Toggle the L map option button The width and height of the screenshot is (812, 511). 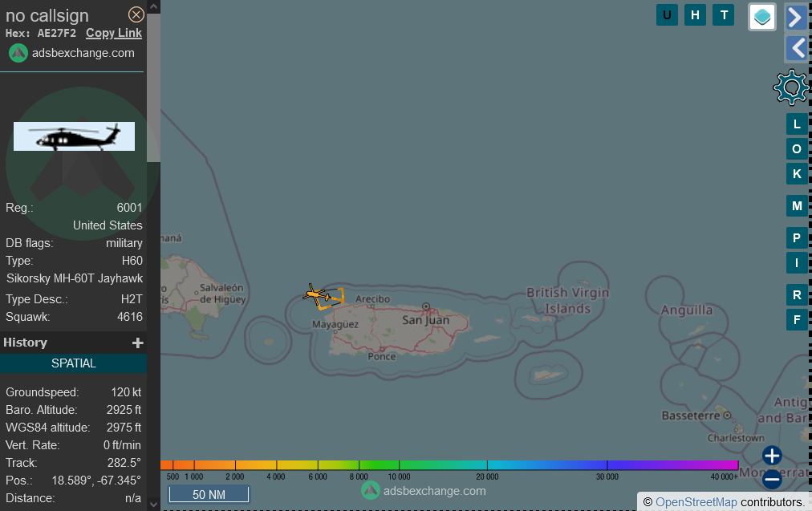797,124
